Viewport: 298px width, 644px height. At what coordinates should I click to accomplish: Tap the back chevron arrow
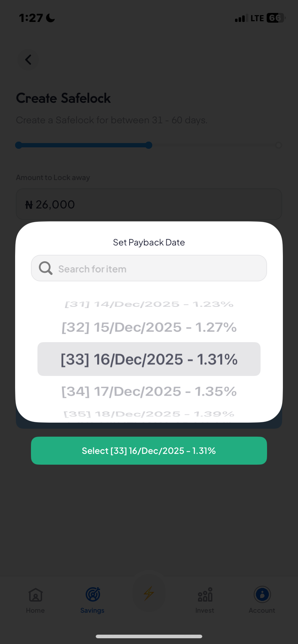(x=28, y=60)
